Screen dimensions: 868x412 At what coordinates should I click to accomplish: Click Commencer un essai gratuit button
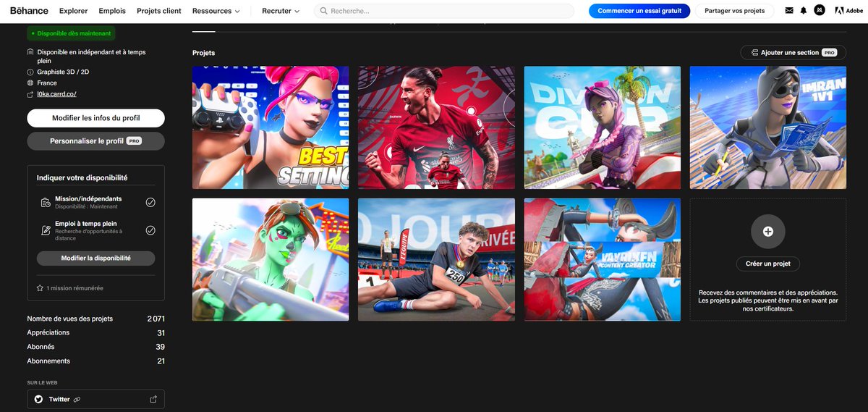coord(639,11)
